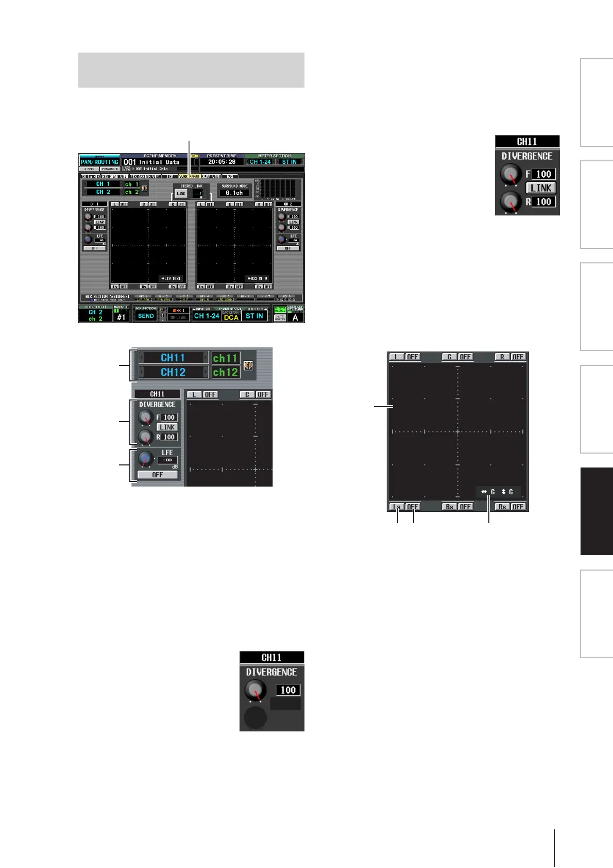Open the SURROUND MODE 6.1ch box
Viewport: 613px width, 868px height.
234,193
